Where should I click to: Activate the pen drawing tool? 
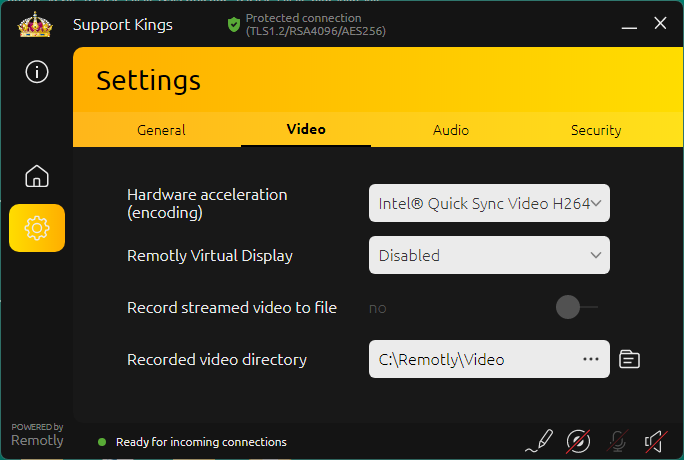pos(539,440)
